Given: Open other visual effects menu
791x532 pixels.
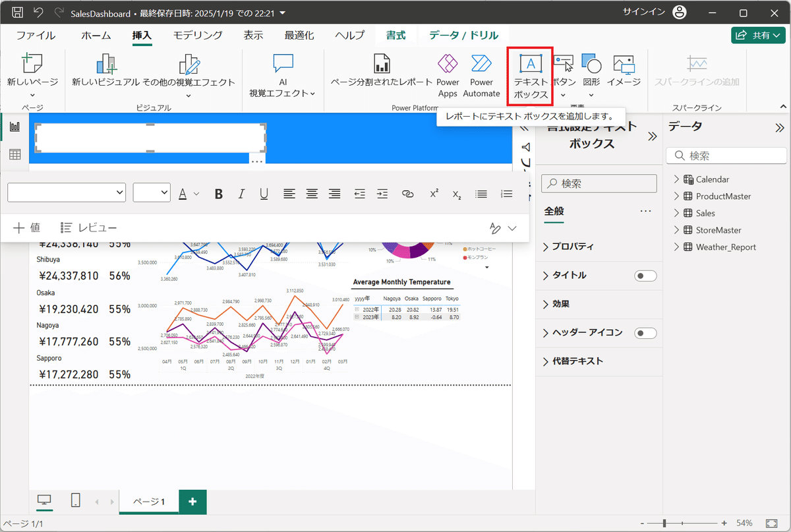Looking at the screenshot, I should pyautogui.click(x=189, y=76).
